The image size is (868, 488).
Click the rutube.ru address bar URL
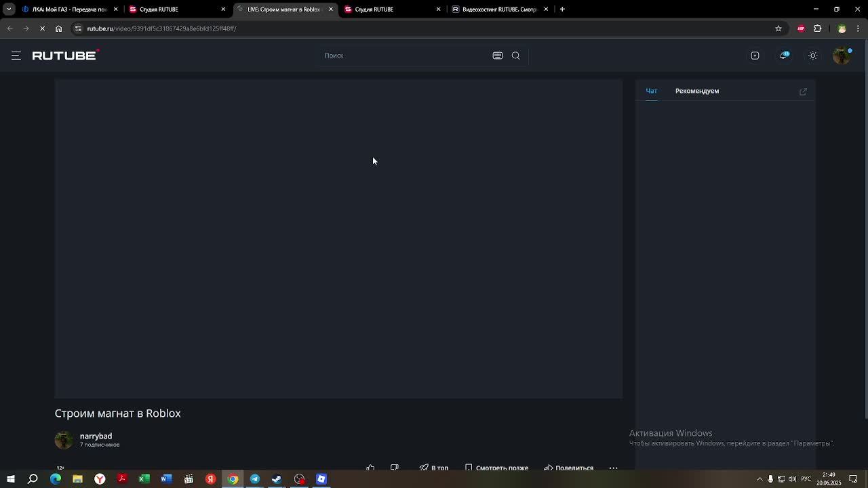coord(161,28)
